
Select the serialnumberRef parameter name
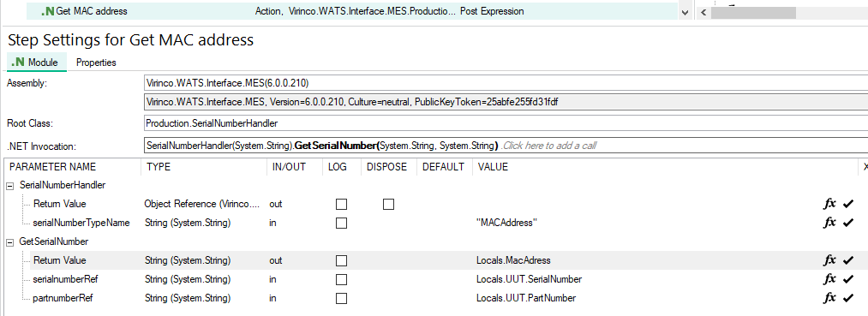(x=66, y=279)
